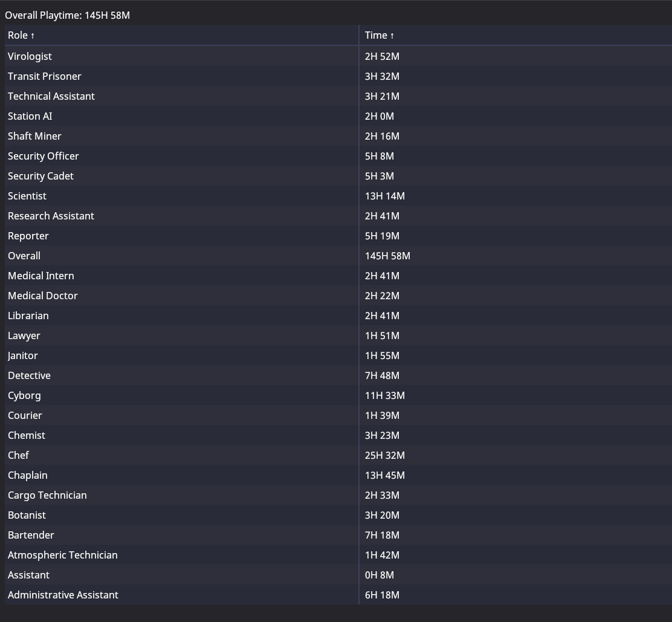The image size is (672, 622).
Task: Sort table by Role column header
Action: [x=18, y=36]
